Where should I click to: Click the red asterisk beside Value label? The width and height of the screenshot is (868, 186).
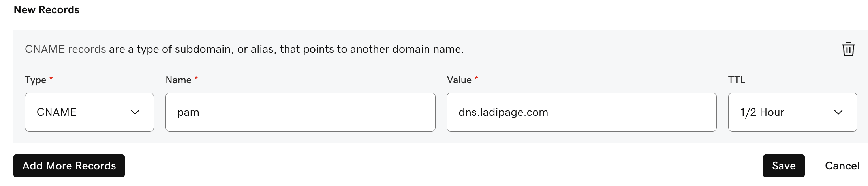click(476, 79)
